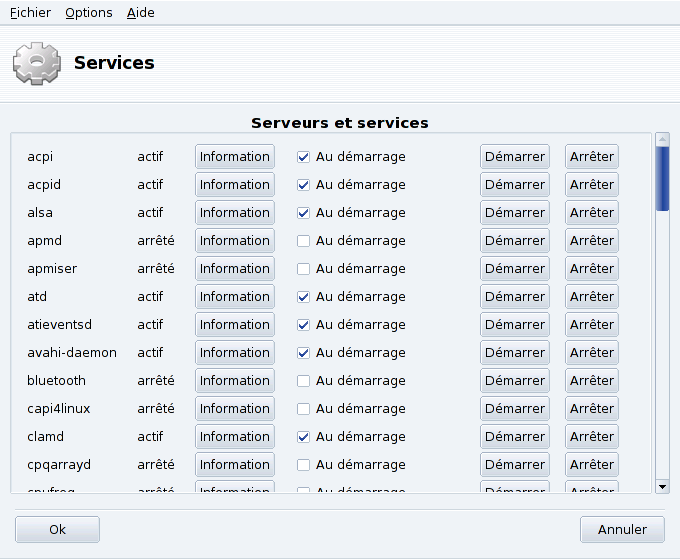The image size is (680, 560).
Task: Enable Au démarrage for apmd
Action: point(303,241)
